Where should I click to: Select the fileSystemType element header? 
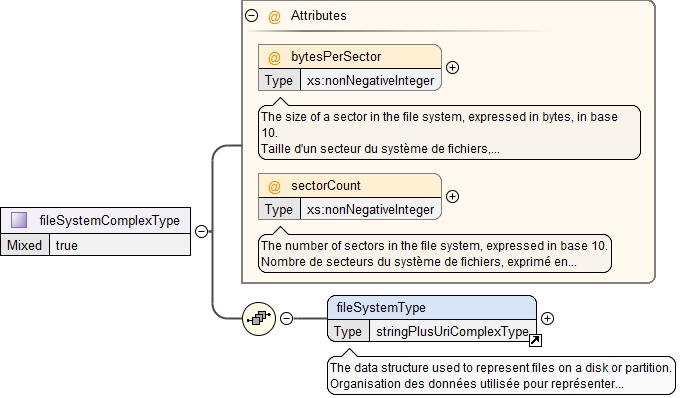[432, 307]
